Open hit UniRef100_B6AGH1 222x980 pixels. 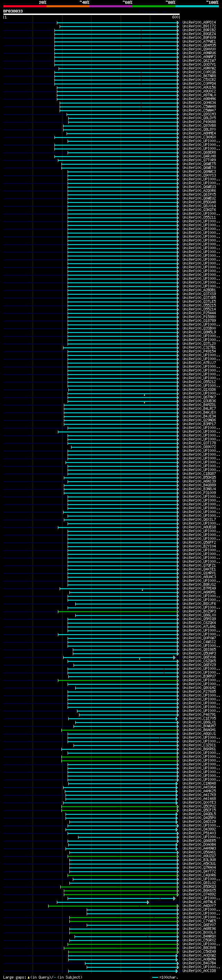click(x=199, y=730)
